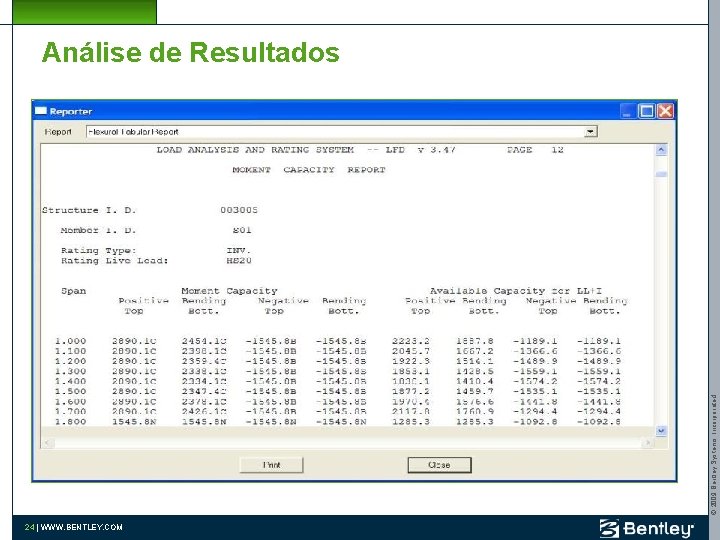This screenshot has width=720, height=540.
Task: Click the vertical scrollbar up arrow
Action: tap(661, 150)
